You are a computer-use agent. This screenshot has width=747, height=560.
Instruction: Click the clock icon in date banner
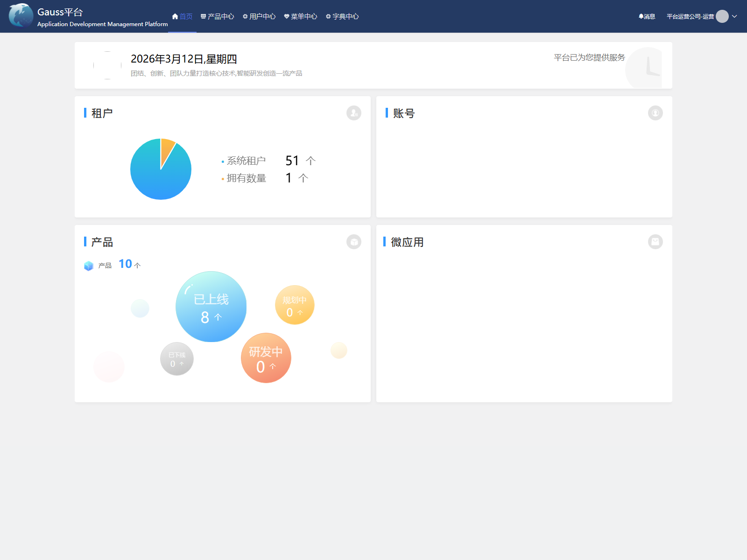click(647, 67)
